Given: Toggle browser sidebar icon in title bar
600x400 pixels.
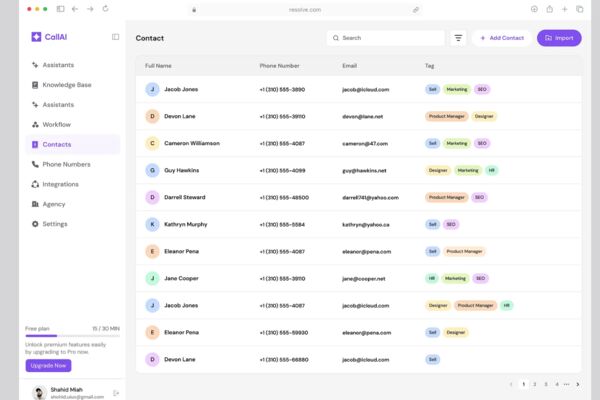Looking at the screenshot, I should coord(60,9).
